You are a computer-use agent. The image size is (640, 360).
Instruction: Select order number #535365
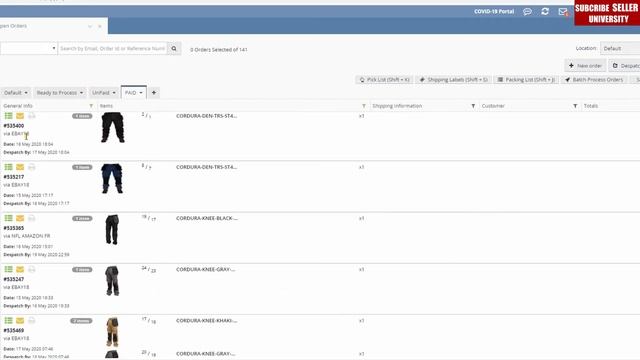tap(13, 228)
